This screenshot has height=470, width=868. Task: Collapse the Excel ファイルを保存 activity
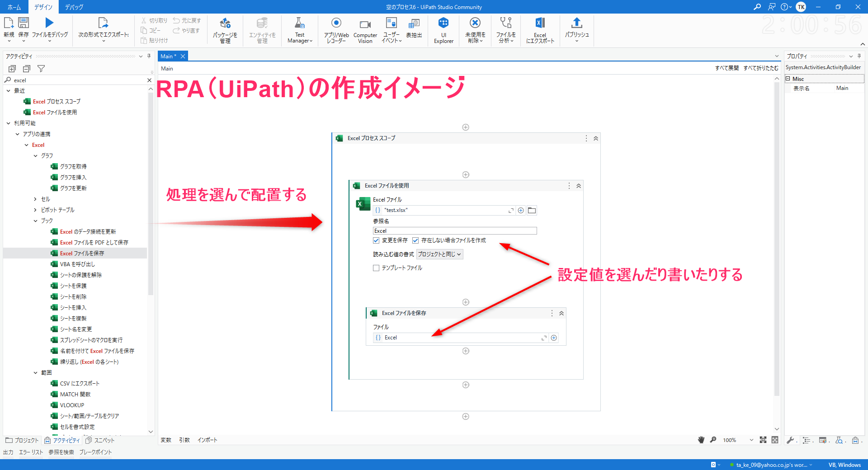pyautogui.click(x=561, y=313)
